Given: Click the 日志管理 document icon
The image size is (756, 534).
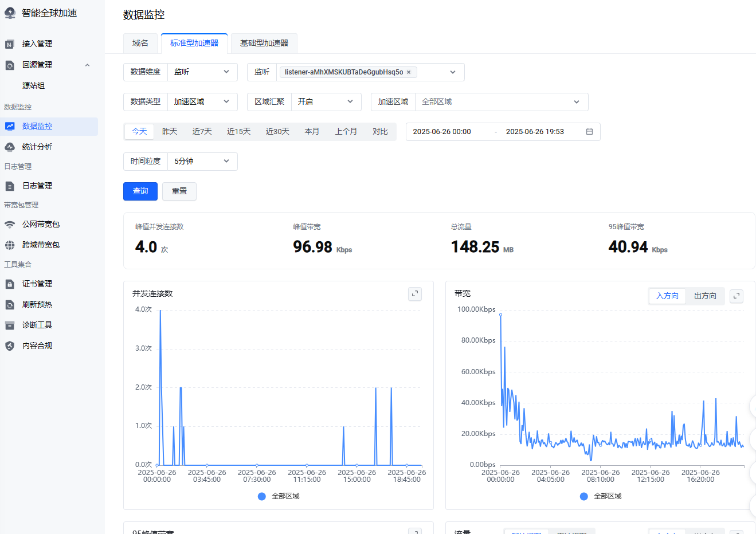Looking at the screenshot, I should (10, 186).
